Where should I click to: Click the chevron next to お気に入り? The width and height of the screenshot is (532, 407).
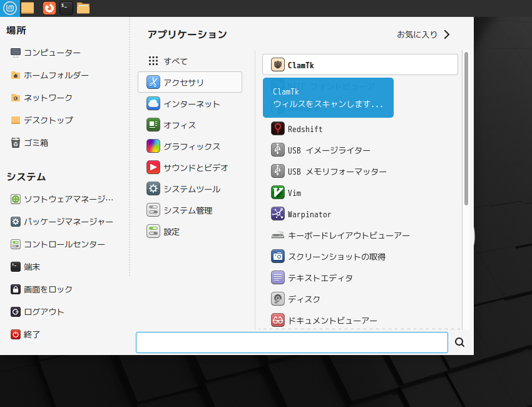(447, 34)
